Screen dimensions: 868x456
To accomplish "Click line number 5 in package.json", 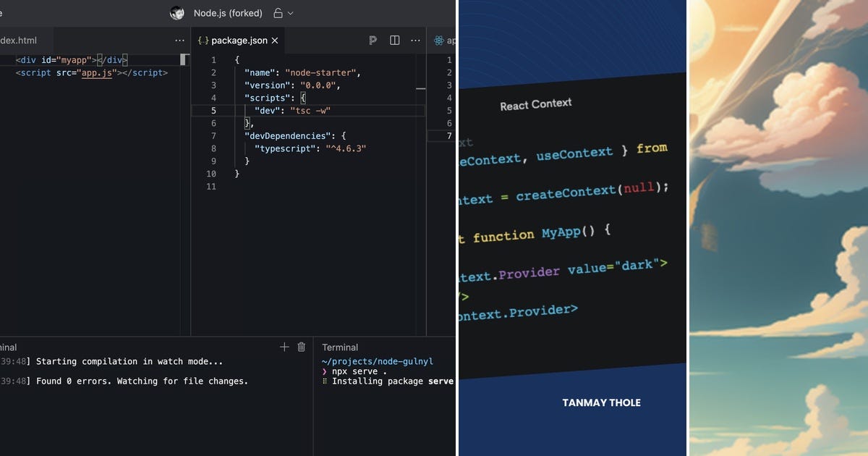I will tap(213, 110).
